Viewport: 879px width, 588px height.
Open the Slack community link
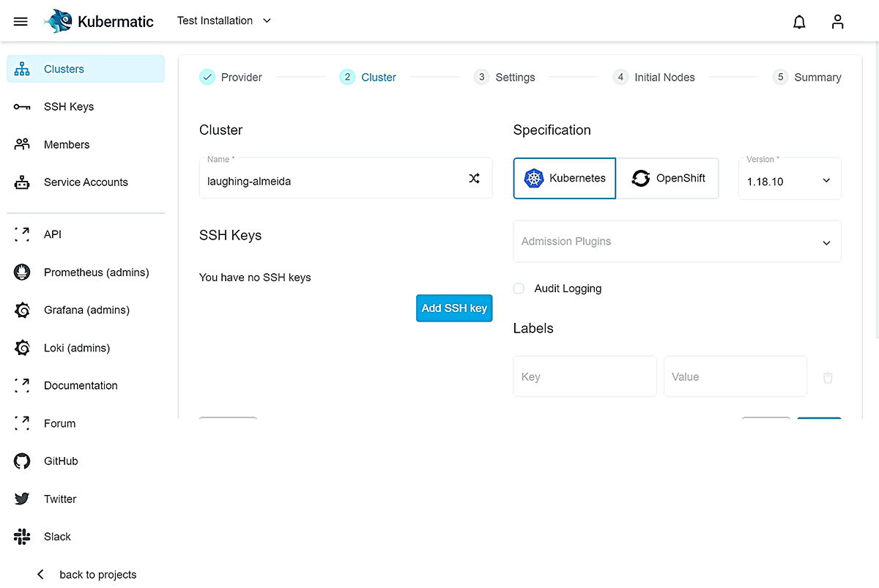58,536
